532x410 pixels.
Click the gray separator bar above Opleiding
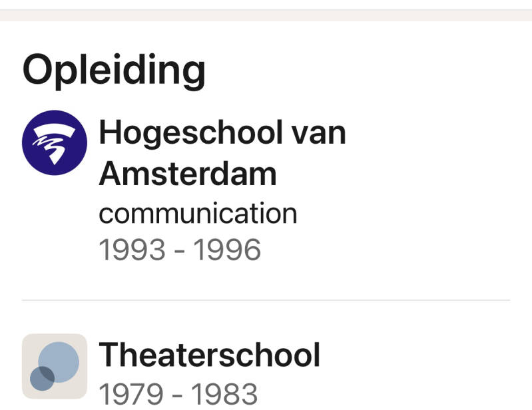(x=266, y=15)
